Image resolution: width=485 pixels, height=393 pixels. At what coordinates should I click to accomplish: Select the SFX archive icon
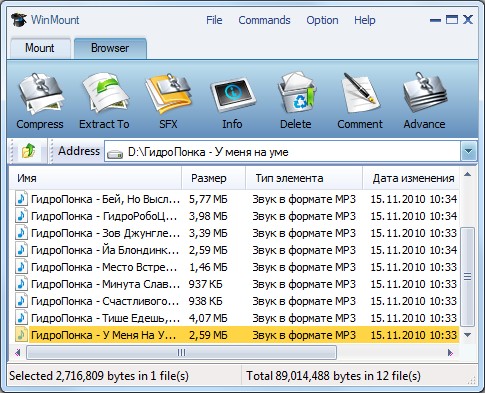pyautogui.click(x=168, y=94)
